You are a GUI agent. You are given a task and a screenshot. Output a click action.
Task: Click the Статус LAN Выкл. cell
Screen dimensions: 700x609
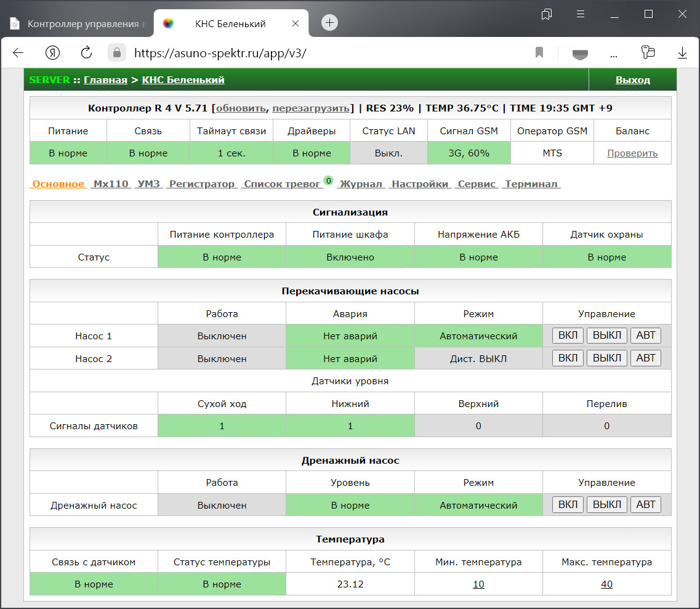click(x=388, y=153)
